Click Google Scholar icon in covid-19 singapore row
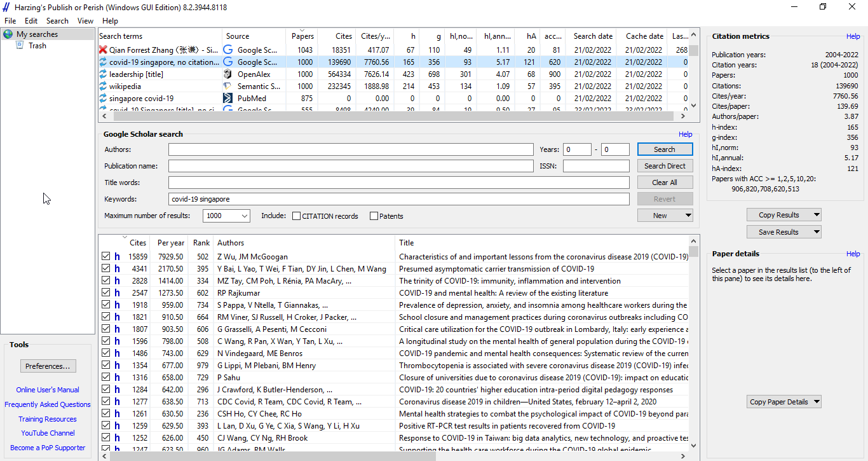This screenshot has width=868, height=461. [x=227, y=62]
